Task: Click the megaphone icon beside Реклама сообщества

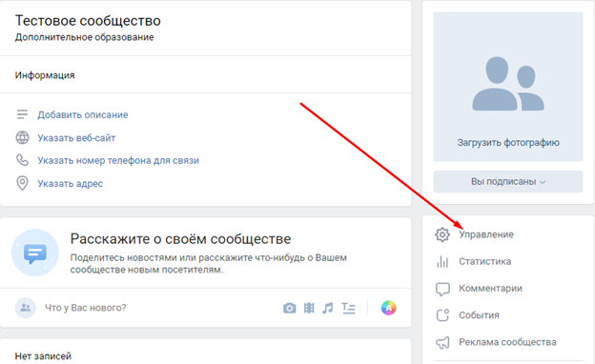Action: [442, 342]
